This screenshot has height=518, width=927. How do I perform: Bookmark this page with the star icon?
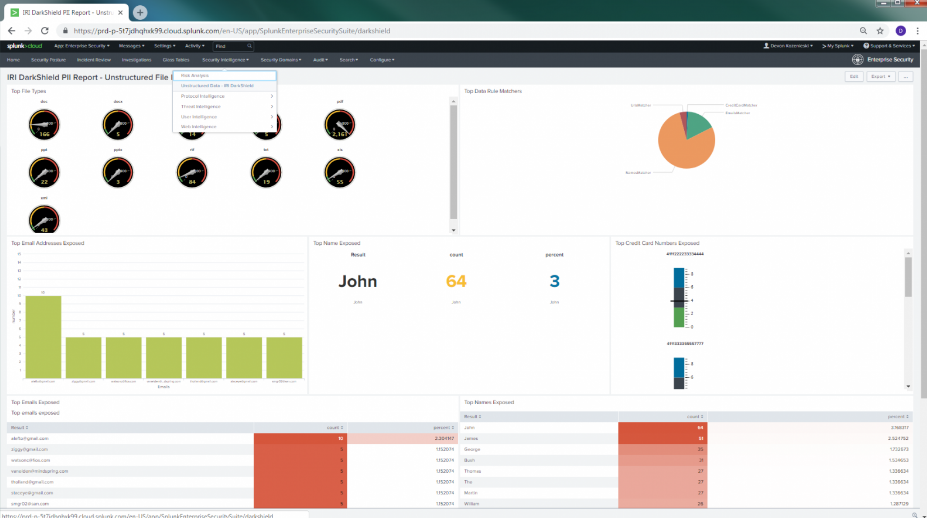(880, 31)
